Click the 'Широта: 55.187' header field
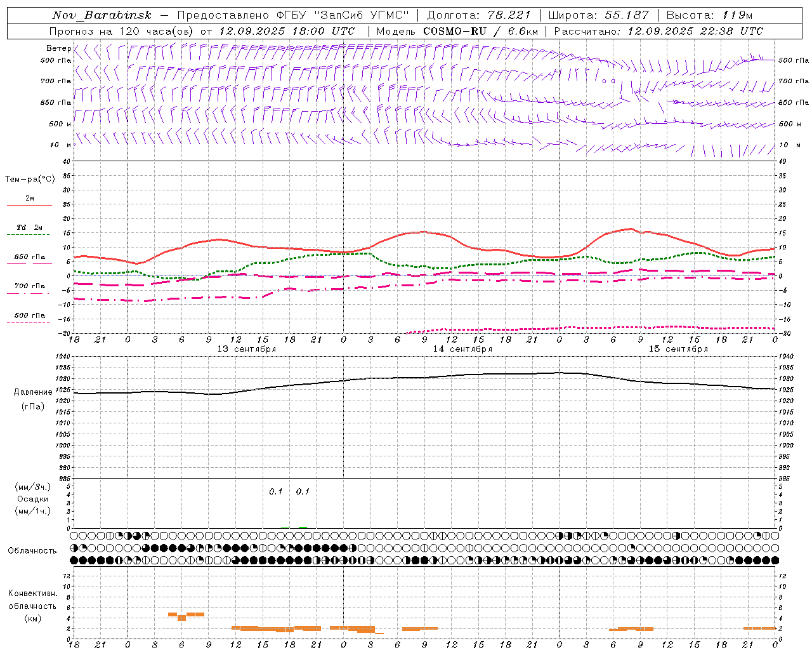812x650 pixels. pyautogui.click(x=598, y=15)
